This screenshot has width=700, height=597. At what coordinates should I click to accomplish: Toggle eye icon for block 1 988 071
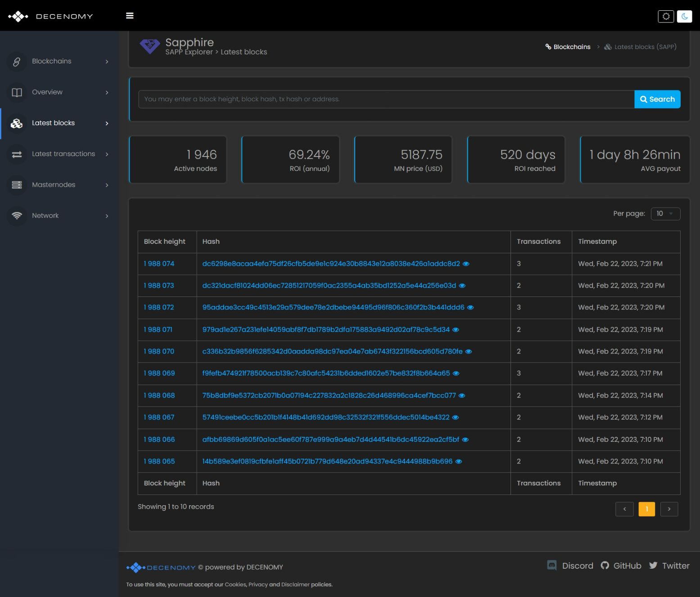[456, 330]
